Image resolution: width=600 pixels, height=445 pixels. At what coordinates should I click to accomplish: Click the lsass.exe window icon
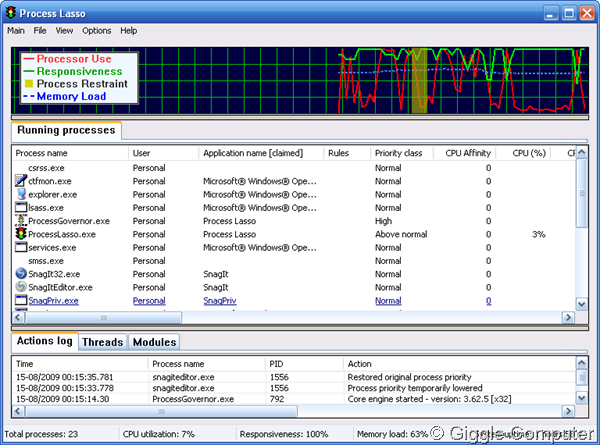21,207
